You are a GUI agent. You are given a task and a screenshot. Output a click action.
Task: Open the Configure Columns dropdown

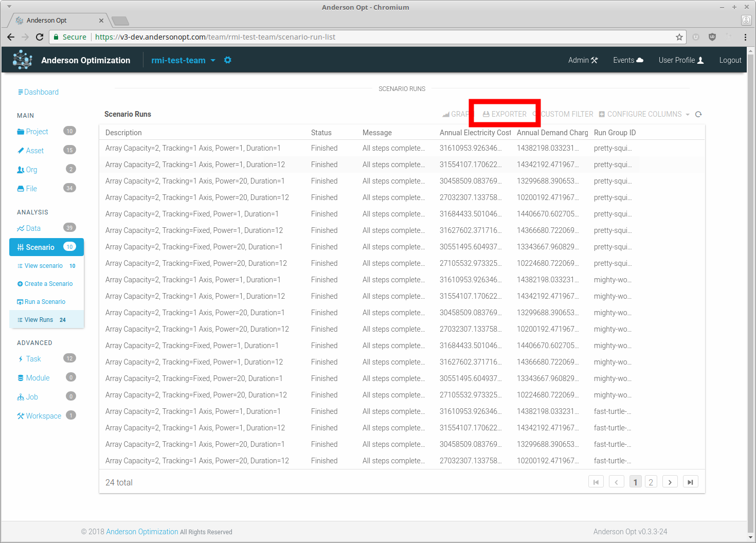tap(644, 114)
